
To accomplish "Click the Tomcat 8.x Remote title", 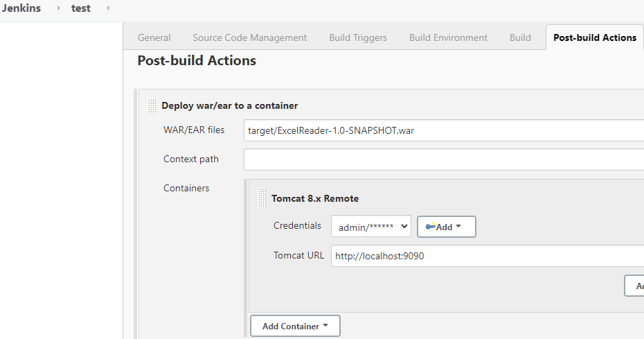I will coord(315,198).
